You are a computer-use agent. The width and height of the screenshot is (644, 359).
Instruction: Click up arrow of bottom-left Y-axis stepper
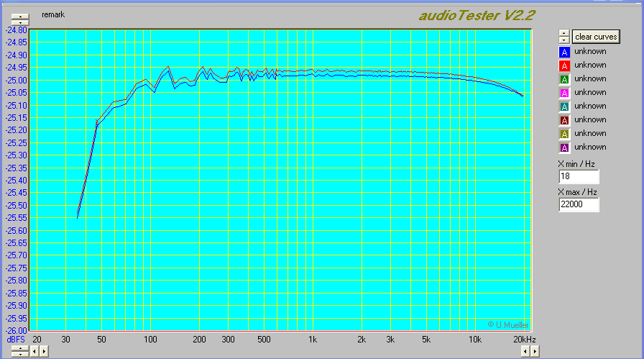(x=20, y=348)
